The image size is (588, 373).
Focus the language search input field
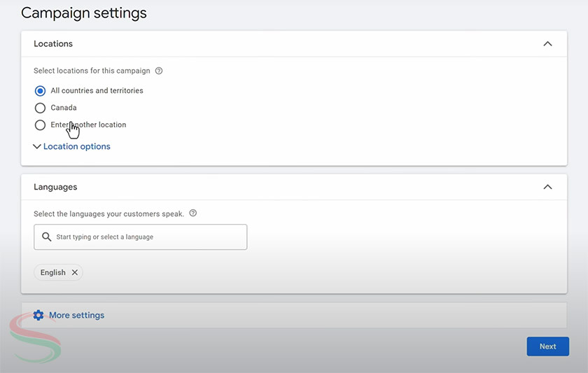(147, 237)
